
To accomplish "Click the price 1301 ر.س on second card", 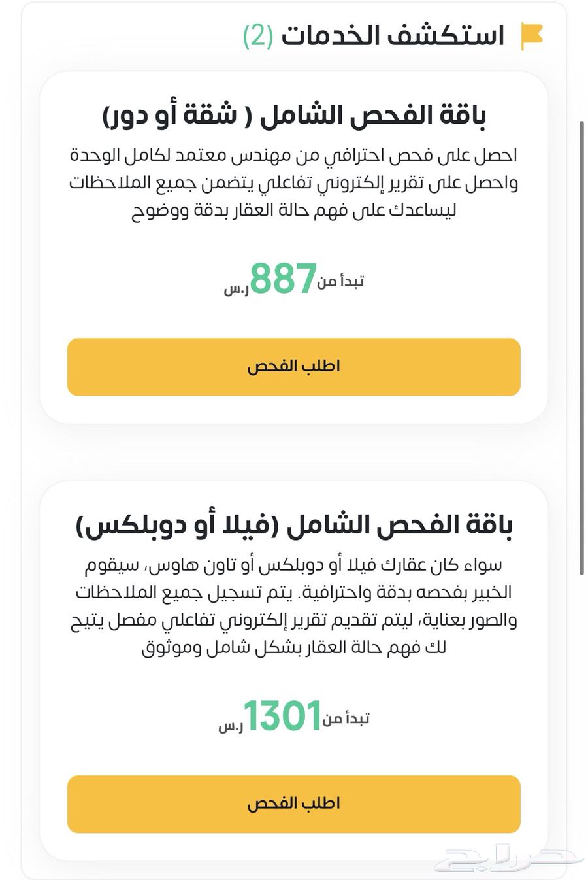I will tap(281, 715).
